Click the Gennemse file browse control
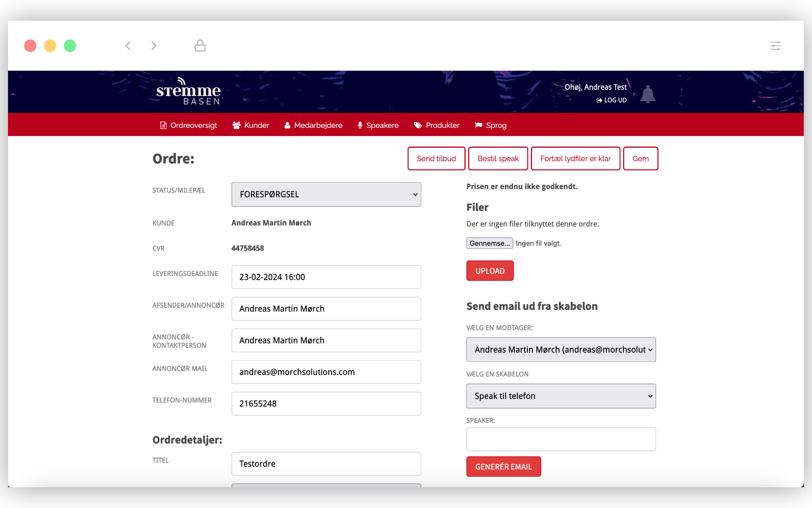812x508 pixels. click(489, 243)
